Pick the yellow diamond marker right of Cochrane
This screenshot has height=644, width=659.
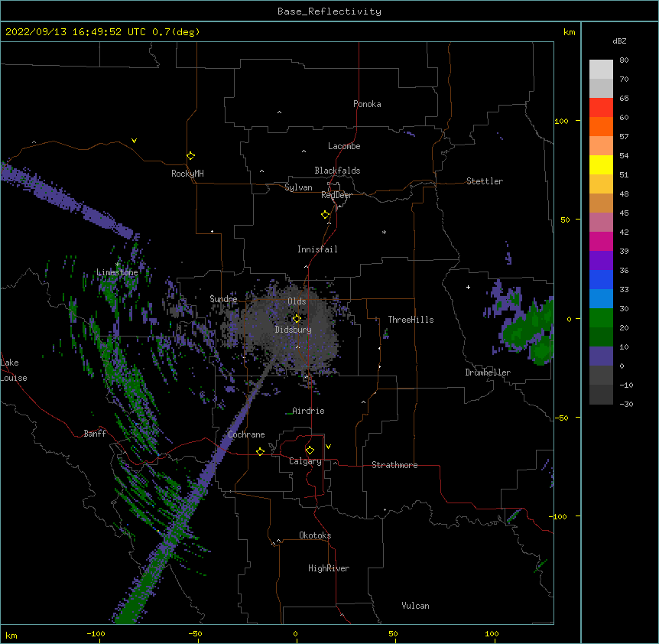tap(260, 451)
